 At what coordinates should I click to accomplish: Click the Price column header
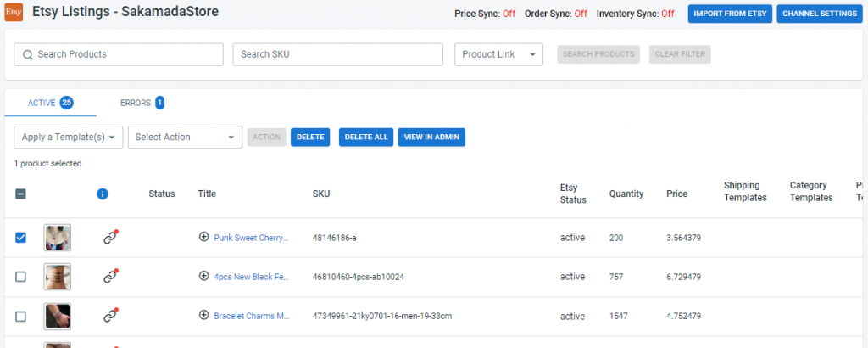tap(677, 194)
